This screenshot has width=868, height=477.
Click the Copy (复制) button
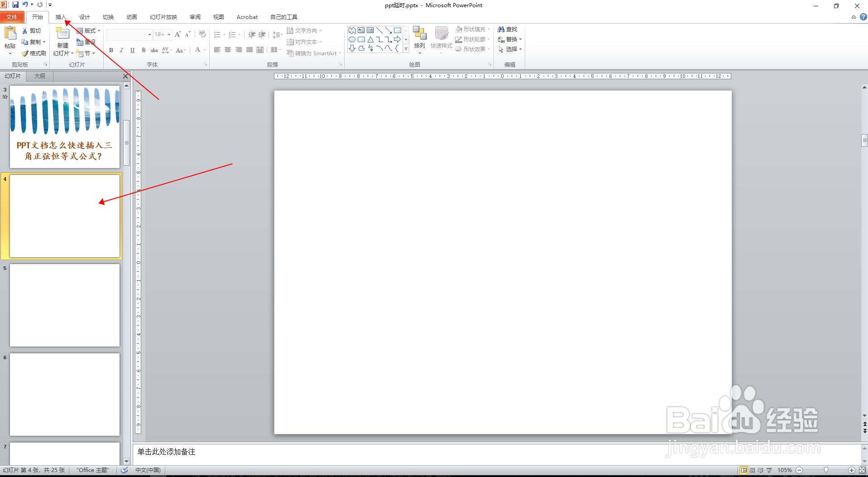[34, 42]
